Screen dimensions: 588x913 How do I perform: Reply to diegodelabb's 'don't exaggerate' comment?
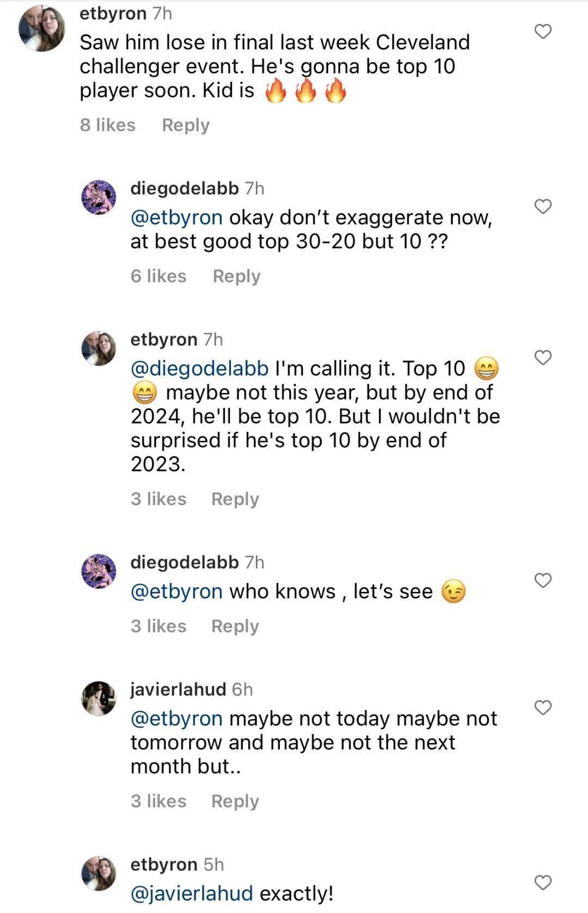[236, 276]
